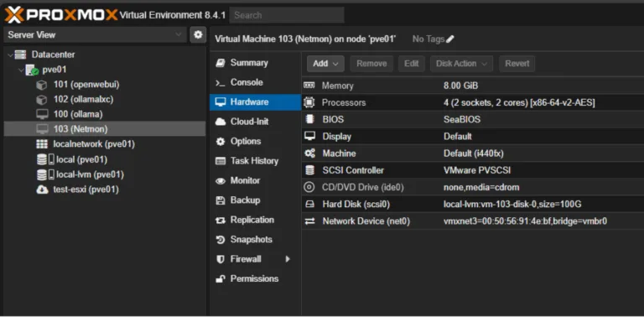Select the SCSI Controller row
The width and height of the screenshot is (644, 317).
473,170
